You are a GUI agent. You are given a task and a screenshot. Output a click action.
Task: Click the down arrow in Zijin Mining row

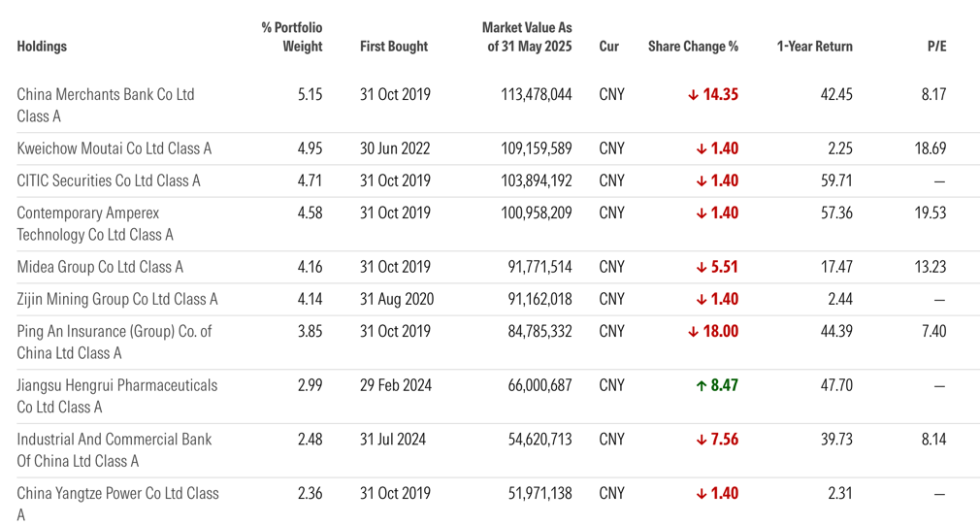(x=701, y=299)
